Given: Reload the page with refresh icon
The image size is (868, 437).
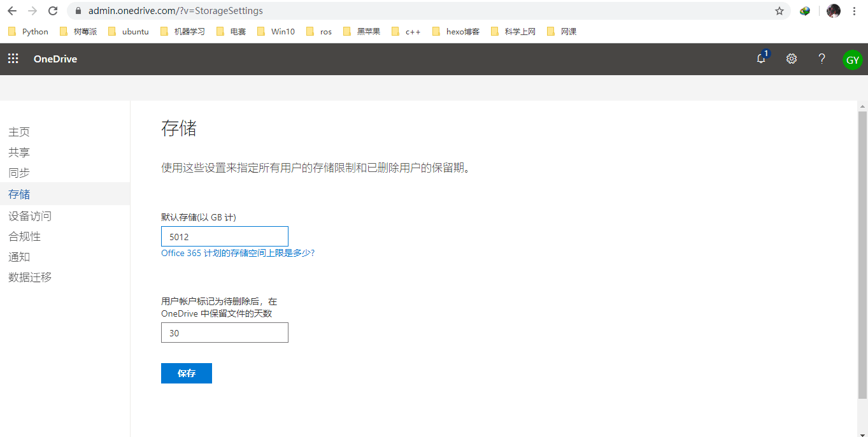Looking at the screenshot, I should coord(53,11).
